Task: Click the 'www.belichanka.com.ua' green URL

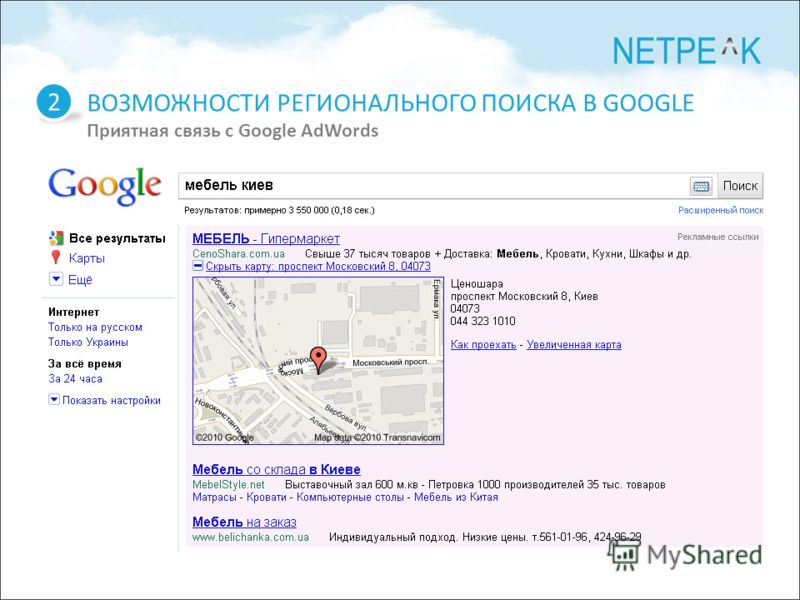Action: click(251, 537)
